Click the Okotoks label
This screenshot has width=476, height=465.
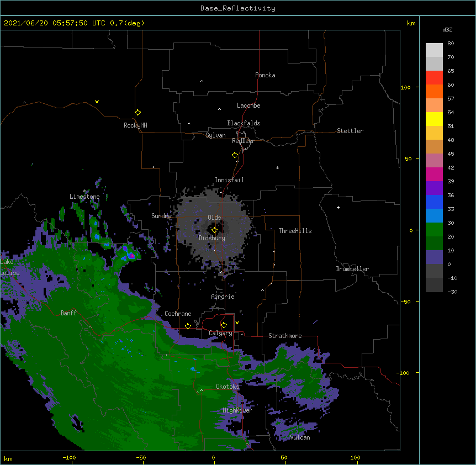[x=228, y=387]
